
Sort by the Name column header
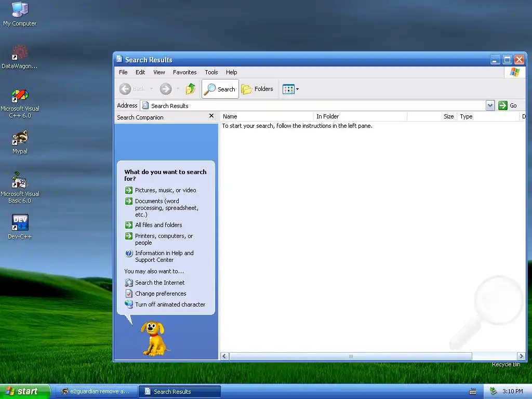(267, 116)
